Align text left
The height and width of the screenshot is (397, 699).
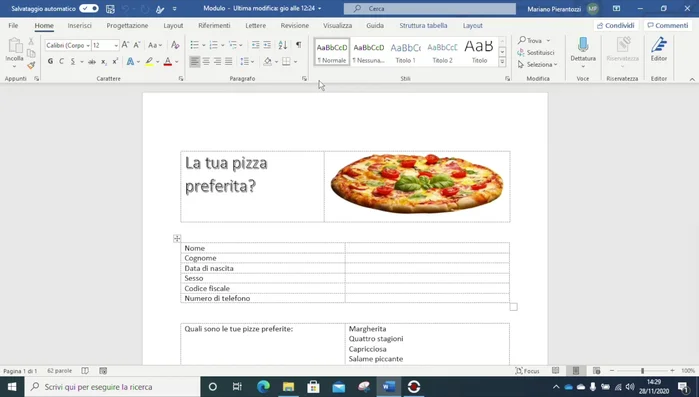tap(194, 61)
